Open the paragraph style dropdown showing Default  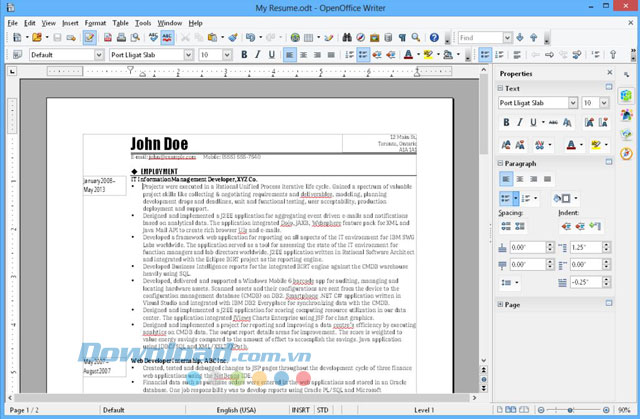click(x=63, y=54)
